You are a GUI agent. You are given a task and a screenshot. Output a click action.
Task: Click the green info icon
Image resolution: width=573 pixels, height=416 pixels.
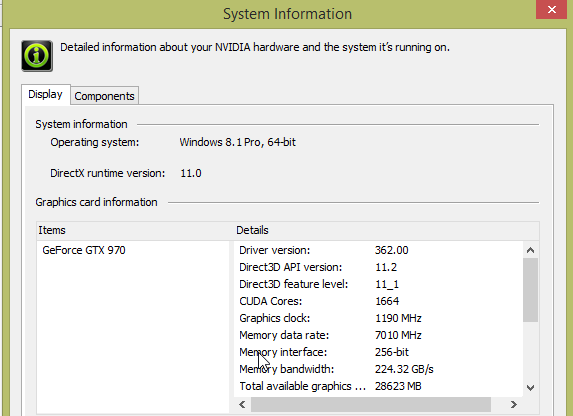pos(37,56)
